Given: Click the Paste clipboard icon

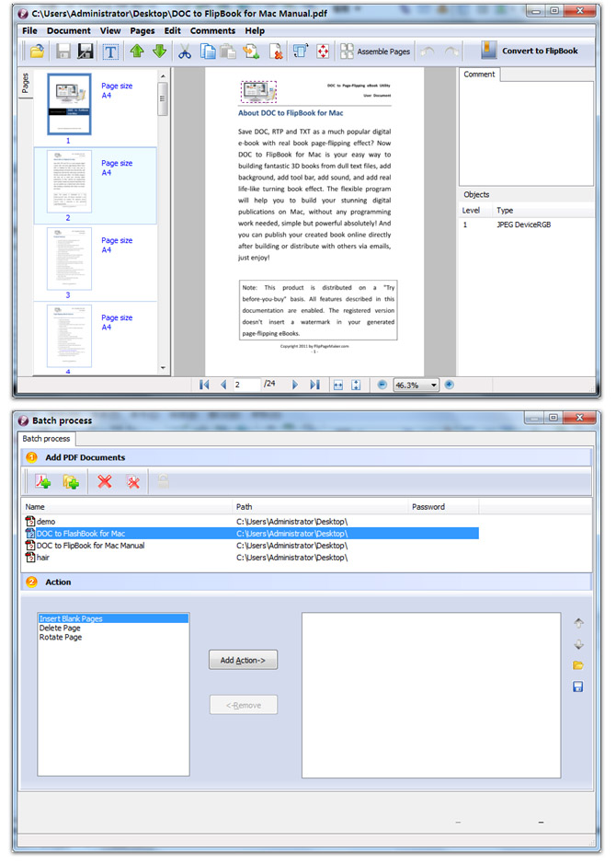Looking at the screenshot, I should point(228,52).
